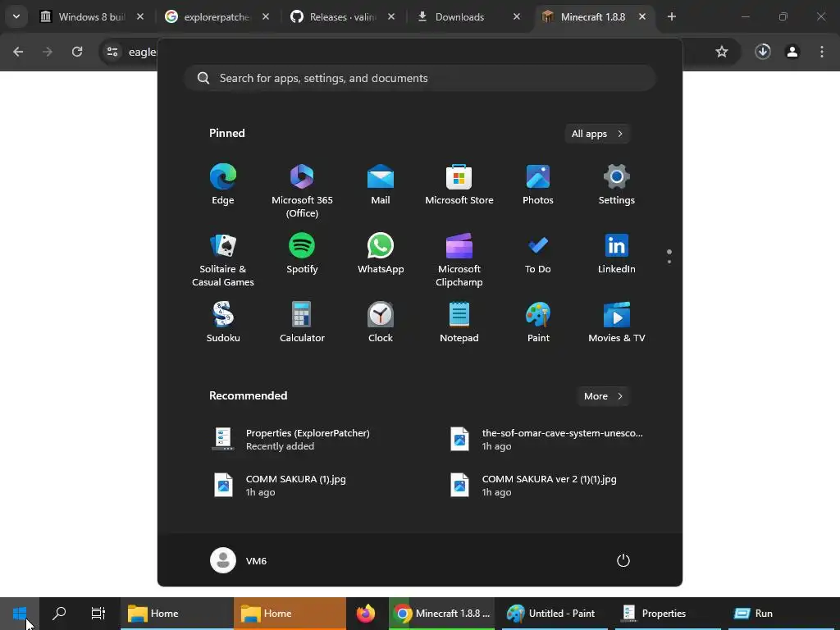This screenshot has height=630, width=840.
Task: Switch to GitHub Releases tab
Action: (342, 17)
